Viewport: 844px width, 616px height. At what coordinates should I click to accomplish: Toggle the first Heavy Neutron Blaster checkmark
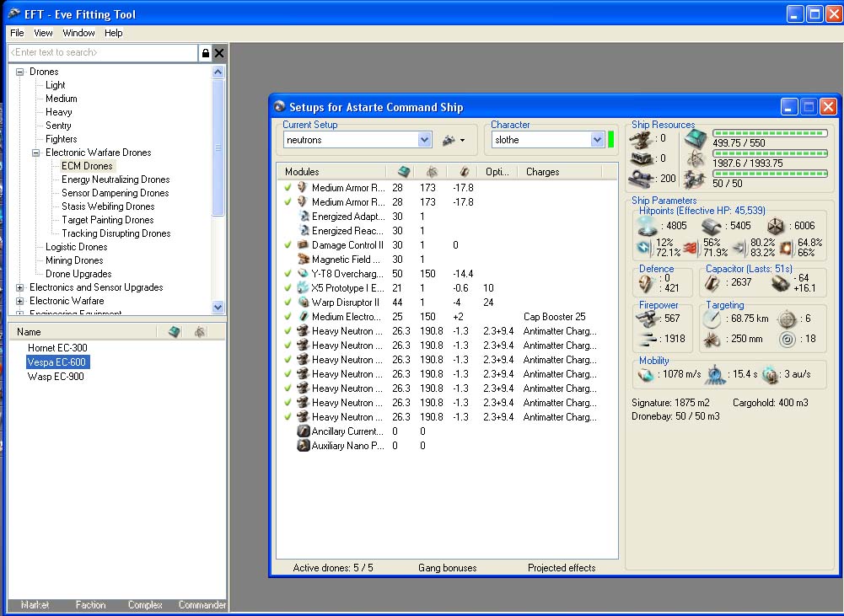(x=288, y=331)
